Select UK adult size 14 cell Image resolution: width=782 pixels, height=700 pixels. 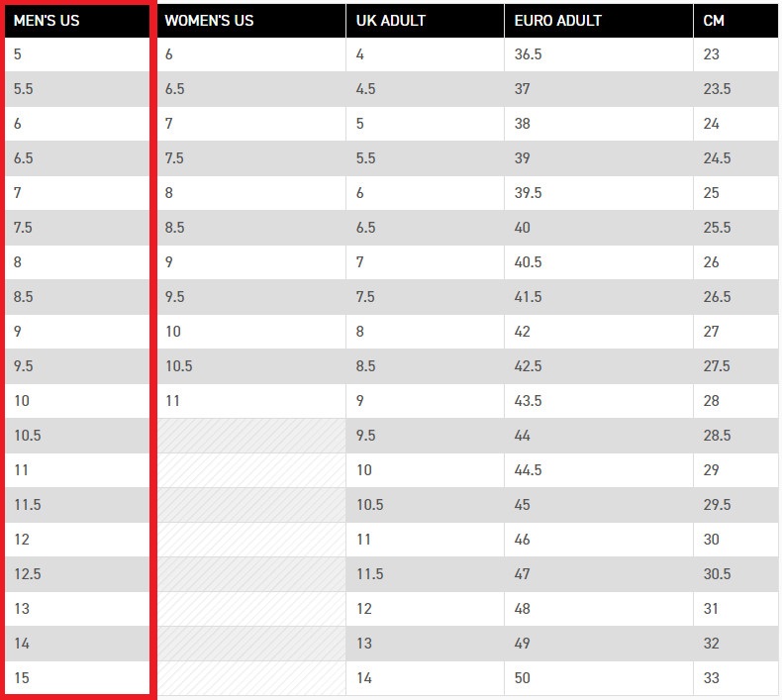(x=425, y=678)
